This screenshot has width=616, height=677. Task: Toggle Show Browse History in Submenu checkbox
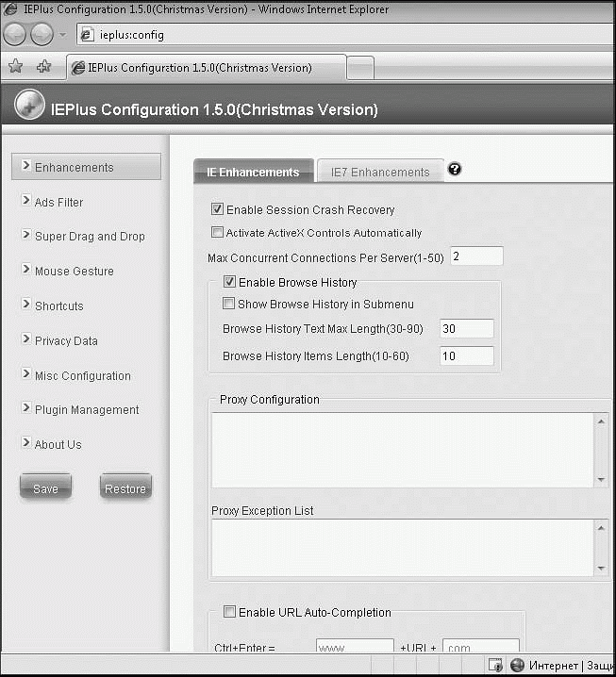click(x=228, y=303)
